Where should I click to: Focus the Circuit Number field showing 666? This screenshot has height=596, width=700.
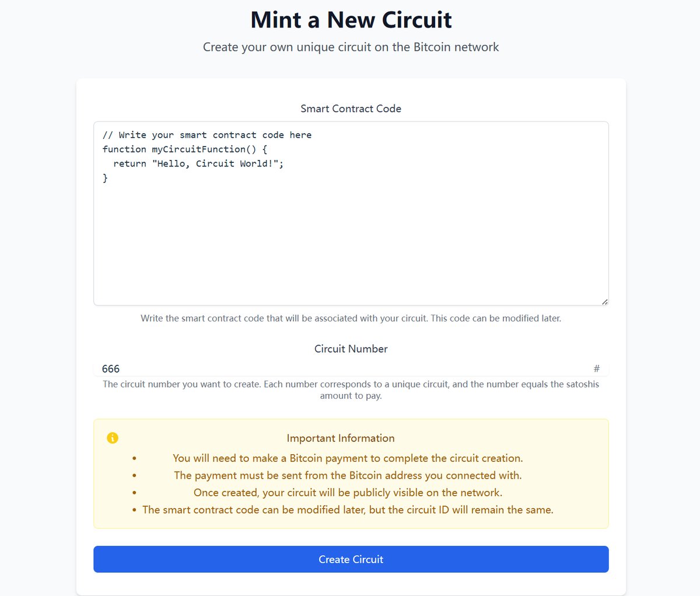pos(351,369)
